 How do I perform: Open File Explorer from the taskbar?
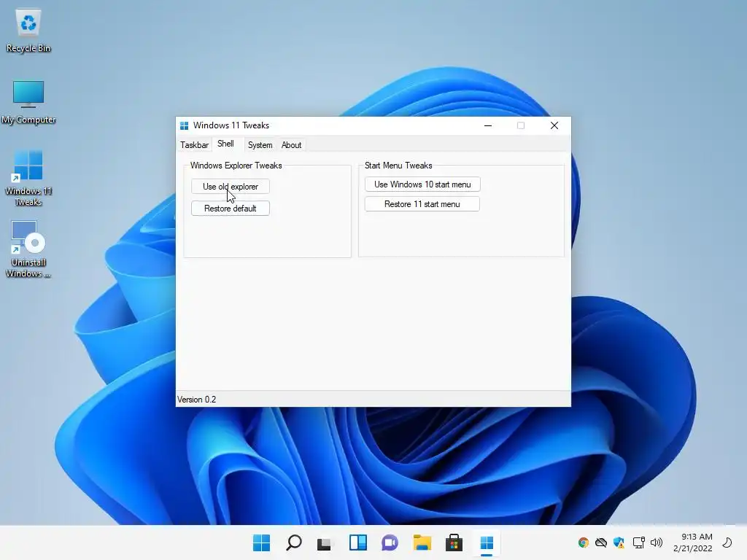click(x=422, y=542)
